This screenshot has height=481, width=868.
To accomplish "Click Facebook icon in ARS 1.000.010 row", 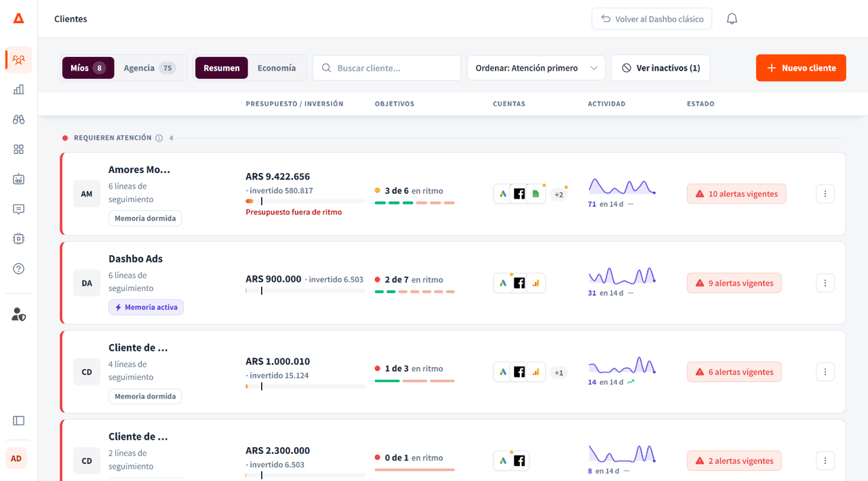I will point(519,372).
